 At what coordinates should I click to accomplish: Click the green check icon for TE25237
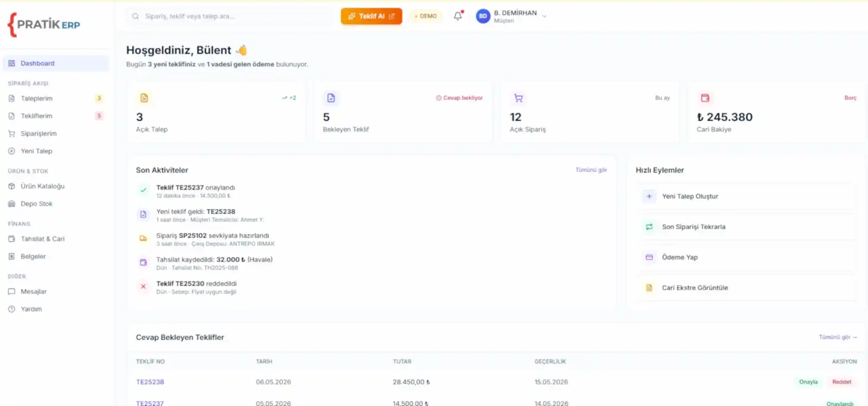[143, 190]
